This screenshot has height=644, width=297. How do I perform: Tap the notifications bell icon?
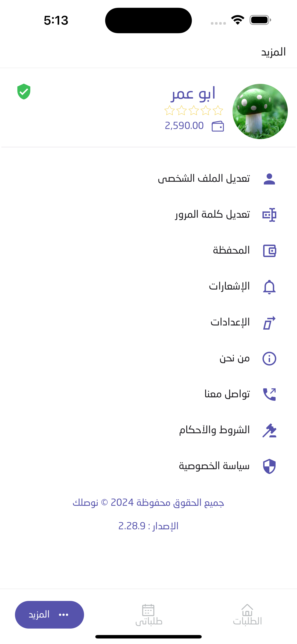(269, 287)
